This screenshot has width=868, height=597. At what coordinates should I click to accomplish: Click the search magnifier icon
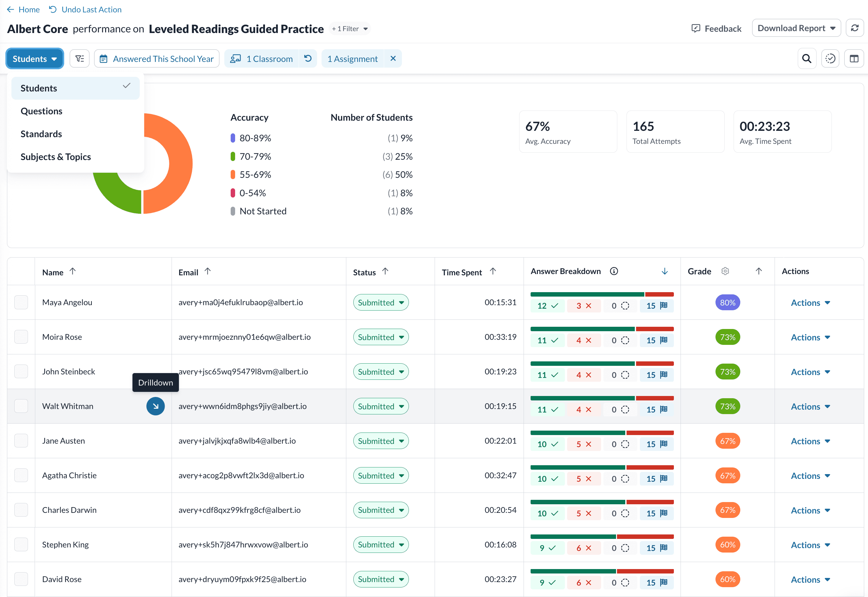pyautogui.click(x=807, y=59)
